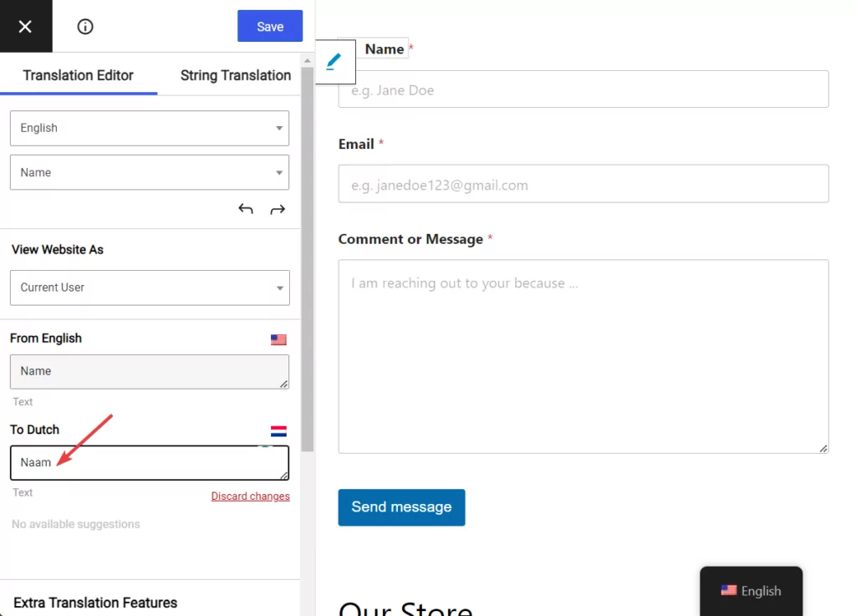Open the Name string selector dropdown
The width and height of the screenshot is (856, 616).
(150, 172)
